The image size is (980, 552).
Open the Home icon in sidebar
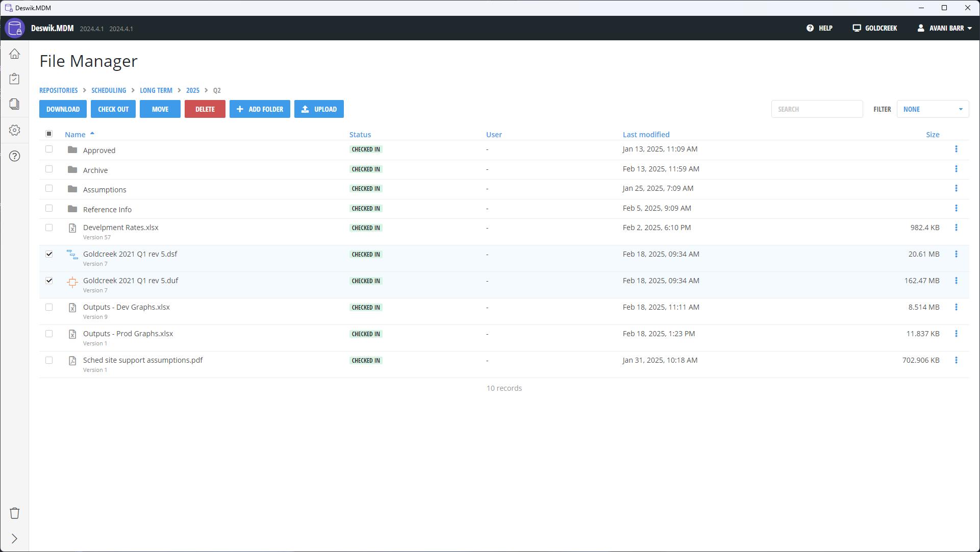(x=14, y=54)
